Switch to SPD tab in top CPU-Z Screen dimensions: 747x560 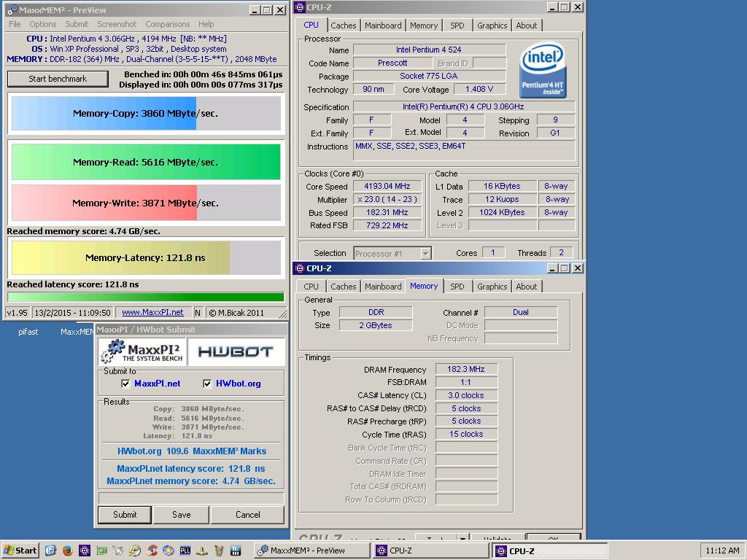[x=457, y=26]
